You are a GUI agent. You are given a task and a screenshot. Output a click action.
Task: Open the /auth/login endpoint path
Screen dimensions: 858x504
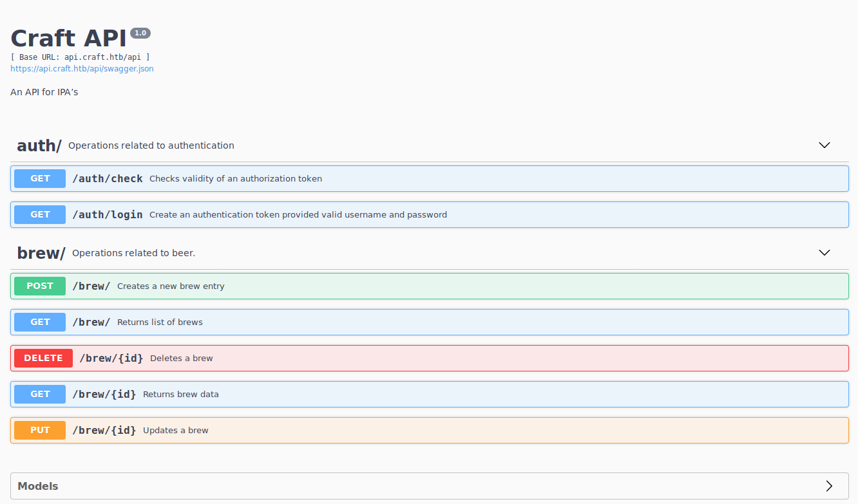(108, 214)
